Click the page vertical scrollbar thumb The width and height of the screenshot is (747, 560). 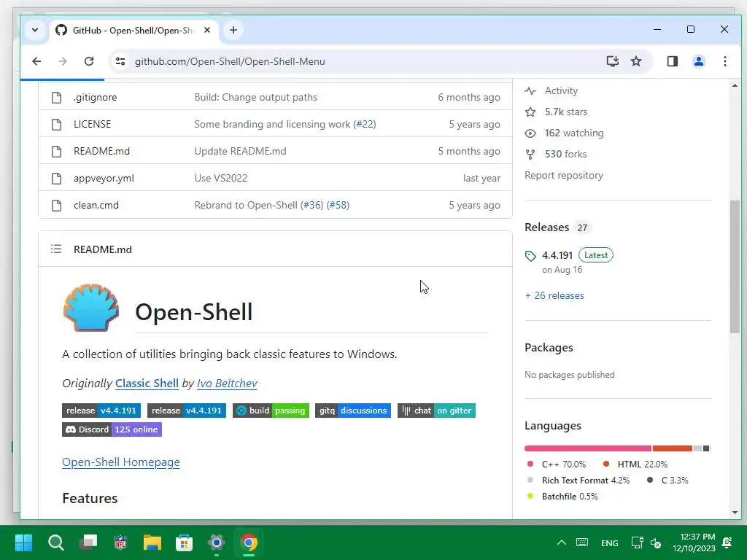735,267
